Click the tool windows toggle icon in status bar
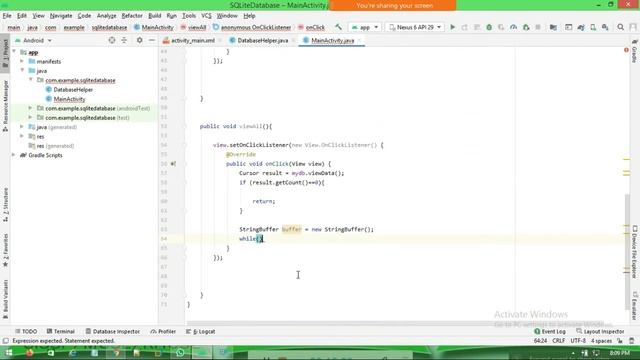 click(x=5, y=341)
